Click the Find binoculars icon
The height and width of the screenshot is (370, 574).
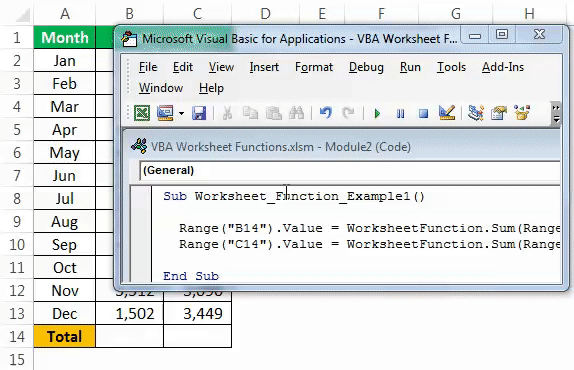[297, 113]
